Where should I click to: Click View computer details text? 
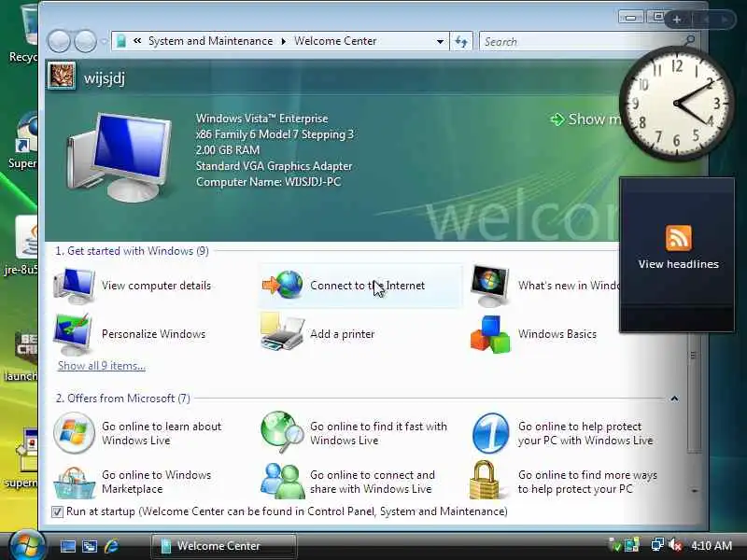pyautogui.click(x=156, y=286)
